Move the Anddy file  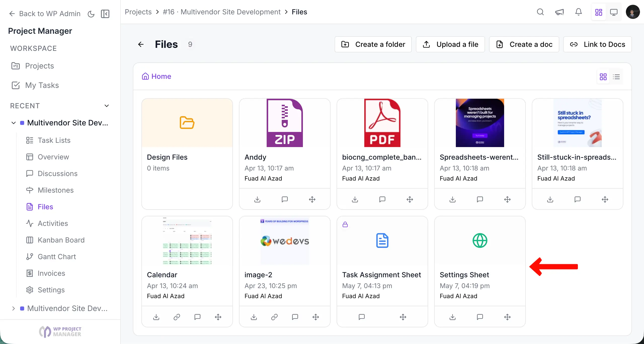pyautogui.click(x=312, y=199)
